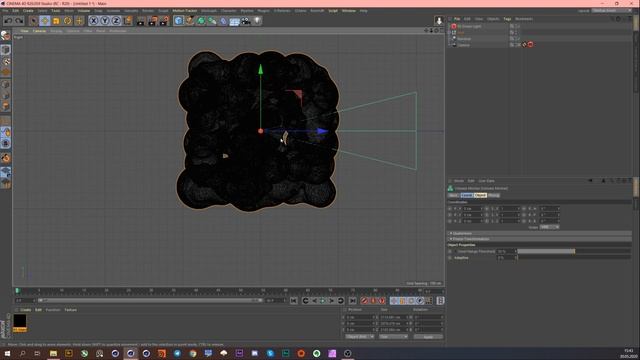
Task: Click the Windows Start button
Action: tap(7, 353)
